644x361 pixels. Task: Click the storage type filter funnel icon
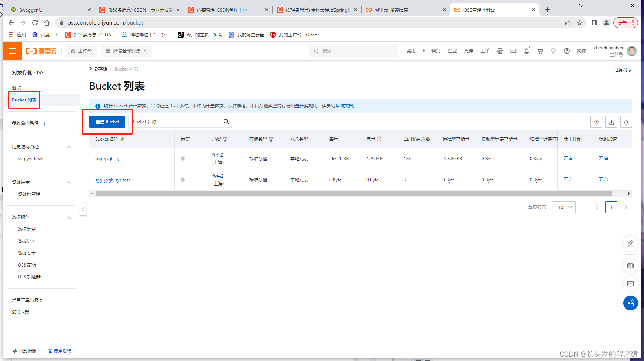tap(271, 139)
